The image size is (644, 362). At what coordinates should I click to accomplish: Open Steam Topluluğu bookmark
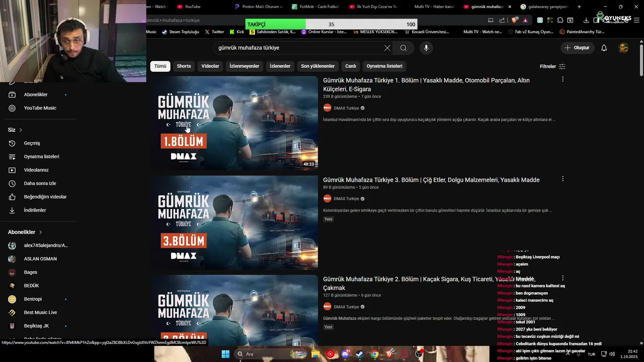click(x=181, y=32)
